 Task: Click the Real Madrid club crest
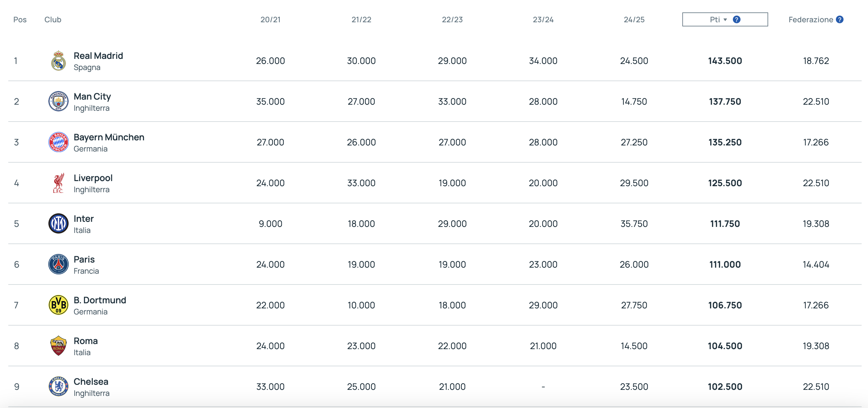[58, 61]
